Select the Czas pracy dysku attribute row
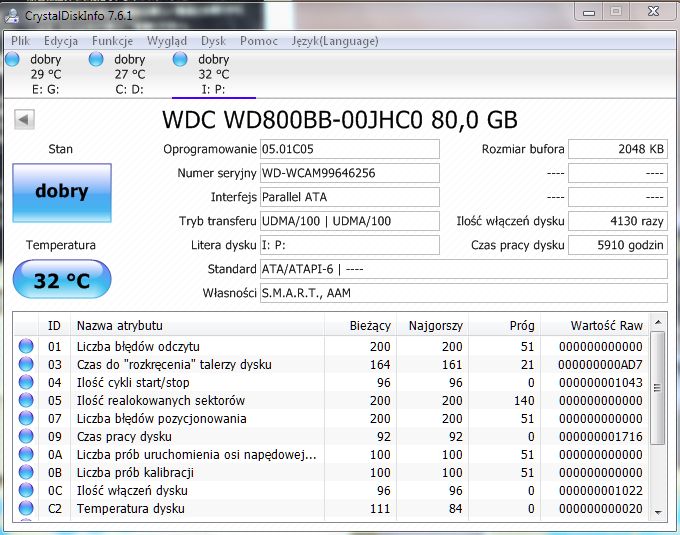This screenshot has width=680, height=535. click(x=332, y=436)
